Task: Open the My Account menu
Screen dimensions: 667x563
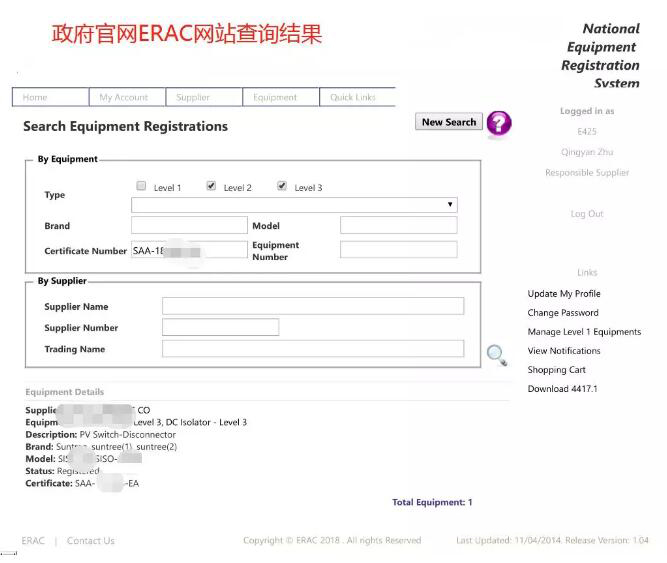Action: point(127,97)
